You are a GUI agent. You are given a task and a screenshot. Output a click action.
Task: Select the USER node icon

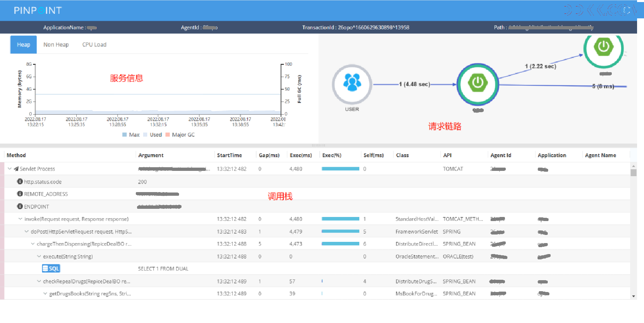pyautogui.click(x=352, y=84)
